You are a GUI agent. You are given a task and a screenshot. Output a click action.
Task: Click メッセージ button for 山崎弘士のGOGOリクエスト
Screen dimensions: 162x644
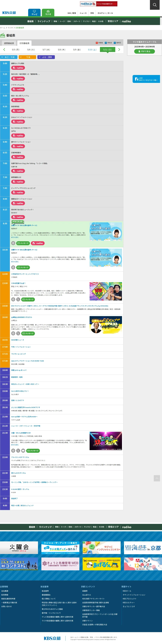[x=28, y=333]
